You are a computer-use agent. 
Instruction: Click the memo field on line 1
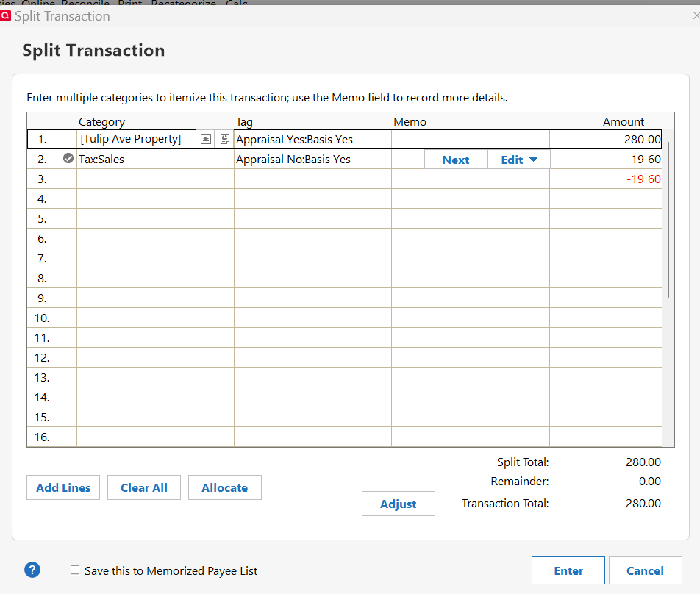(x=471, y=139)
